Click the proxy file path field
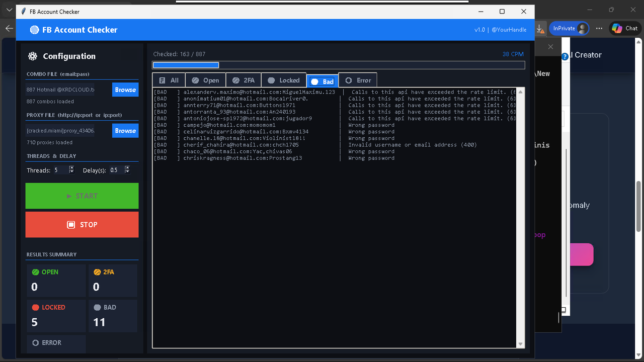This screenshot has width=644, height=362. (x=60, y=131)
